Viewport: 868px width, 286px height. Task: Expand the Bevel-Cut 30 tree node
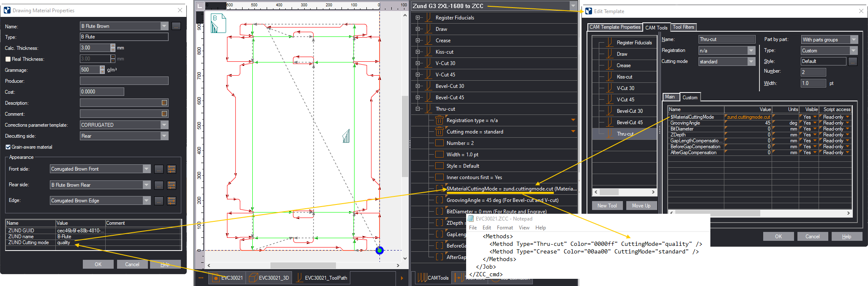(x=418, y=86)
